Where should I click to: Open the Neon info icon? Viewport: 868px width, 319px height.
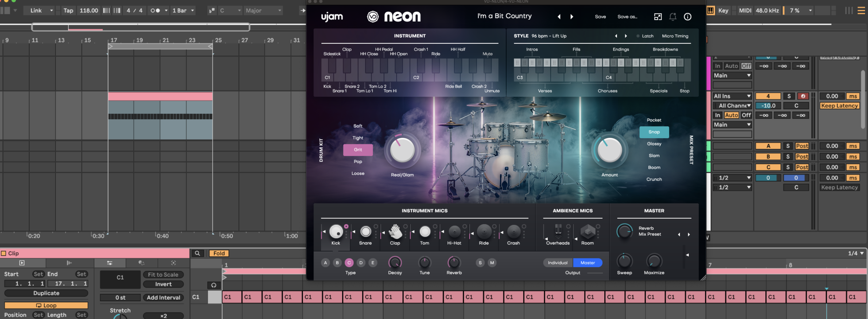[688, 16]
